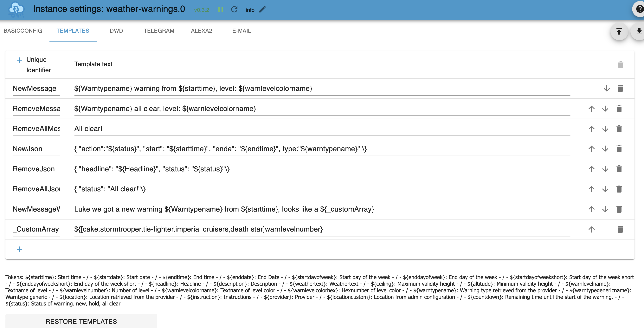Select the E-MAIL tab
This screenshot has width=644, height=328.
click(241, 31)
